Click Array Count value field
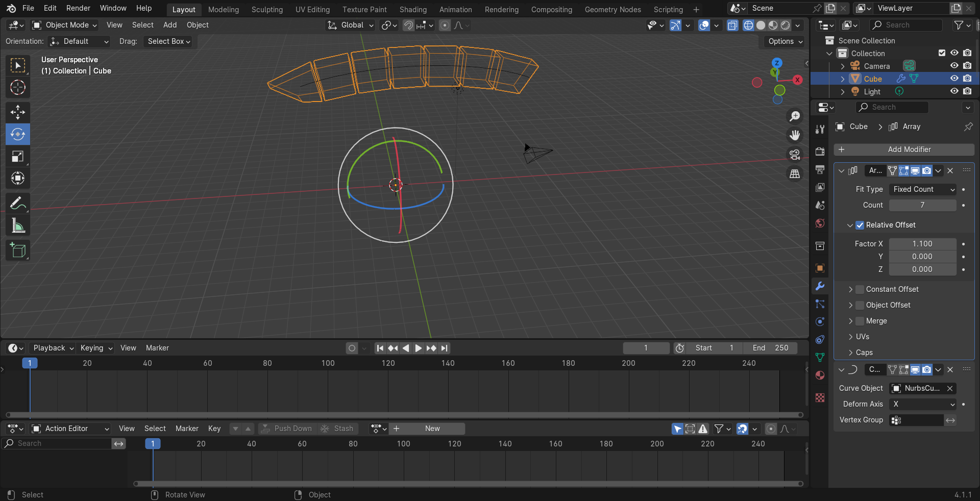 tap(922, 205)
